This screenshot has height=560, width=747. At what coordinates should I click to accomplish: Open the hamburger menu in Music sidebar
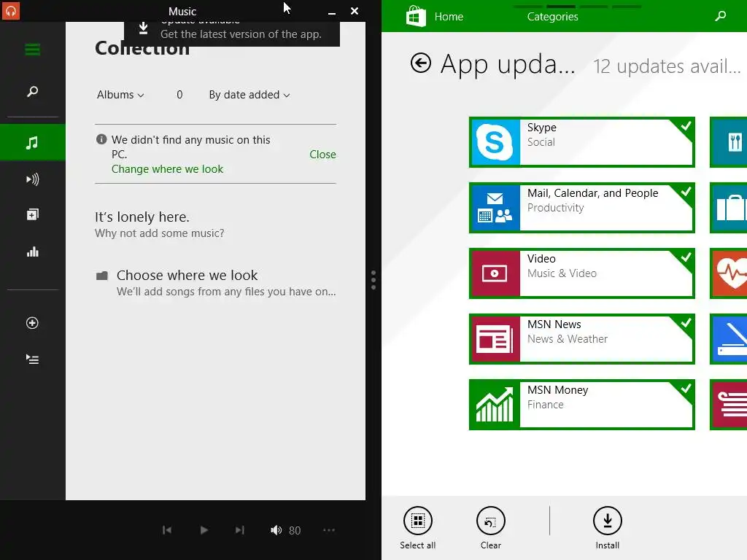click(32, 50)
